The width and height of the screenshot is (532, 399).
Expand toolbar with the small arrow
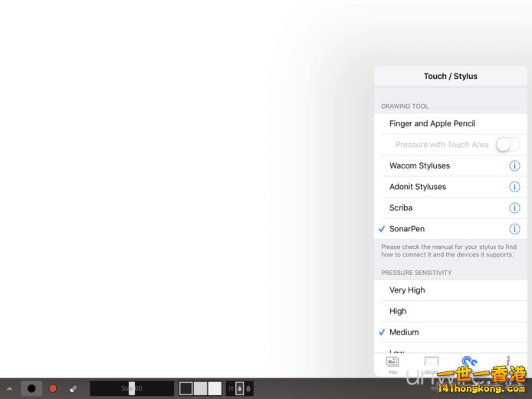[9, 388]
